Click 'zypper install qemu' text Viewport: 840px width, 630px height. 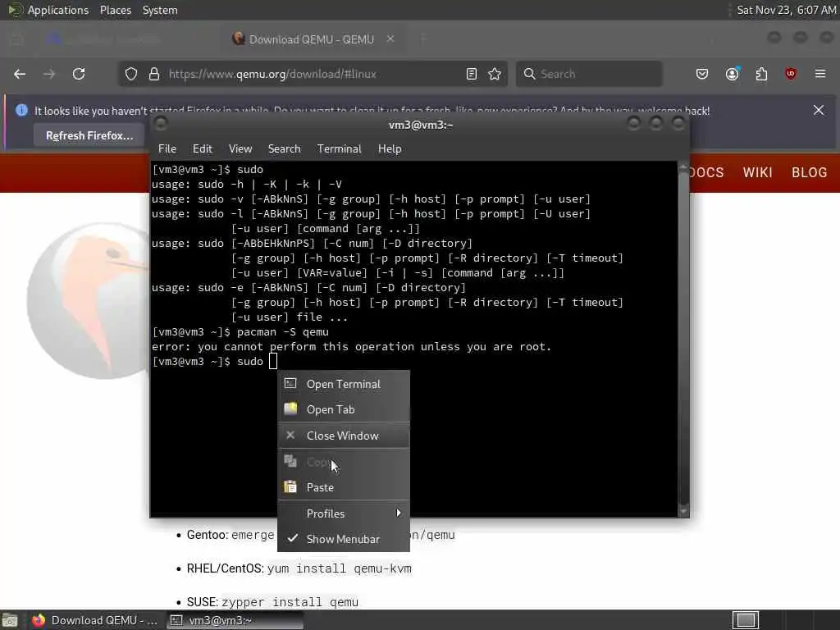pos(290,602)
